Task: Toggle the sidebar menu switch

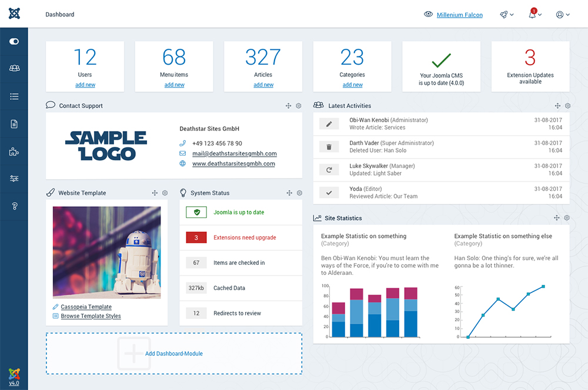Action: (14, 41)
